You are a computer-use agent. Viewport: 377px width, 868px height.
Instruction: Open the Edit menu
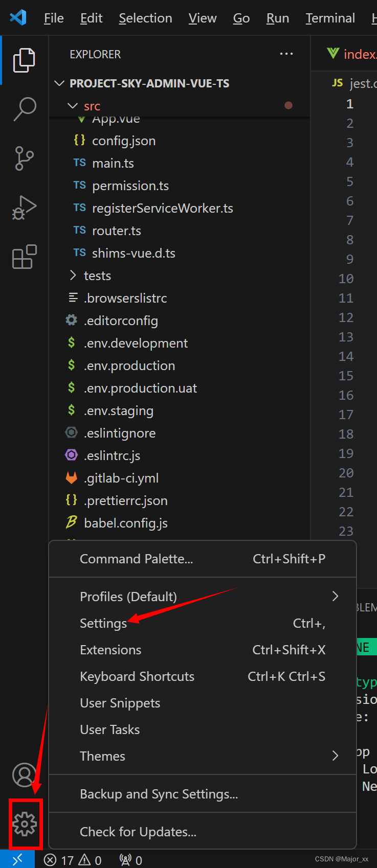click(91, 18)
